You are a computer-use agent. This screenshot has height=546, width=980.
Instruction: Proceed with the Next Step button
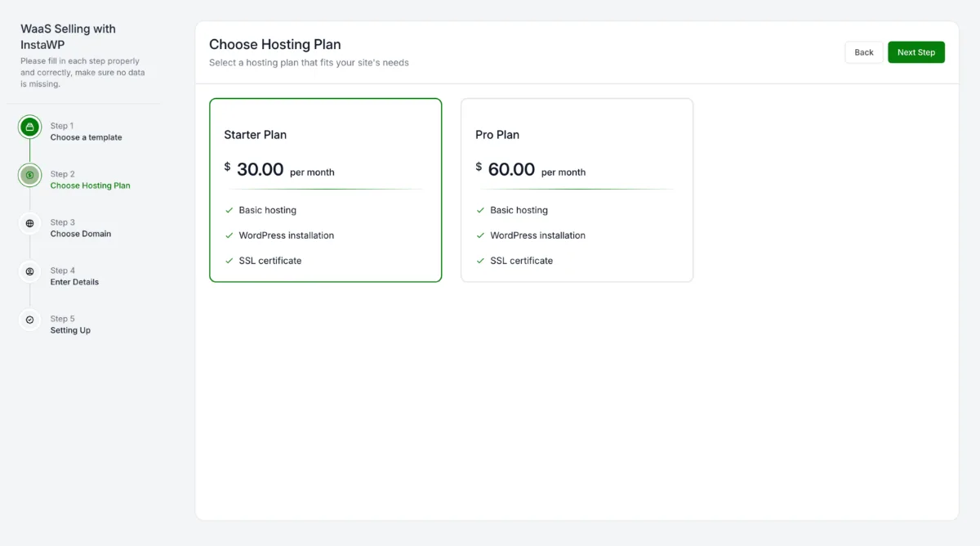(x=916, y=52)
